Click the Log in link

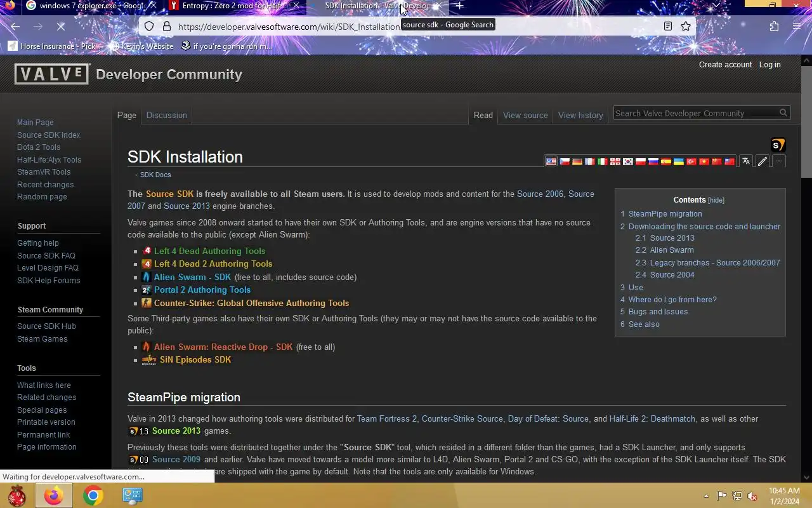[769, 65]
